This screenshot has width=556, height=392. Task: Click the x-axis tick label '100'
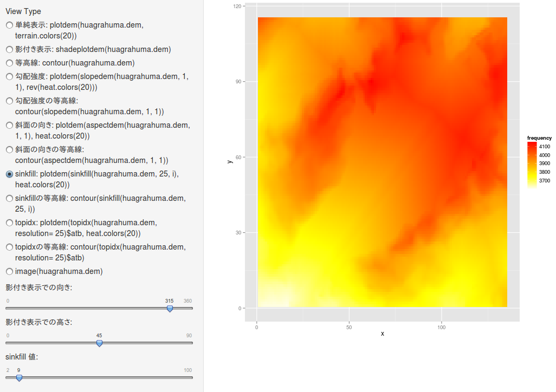[x=442, y=327]
